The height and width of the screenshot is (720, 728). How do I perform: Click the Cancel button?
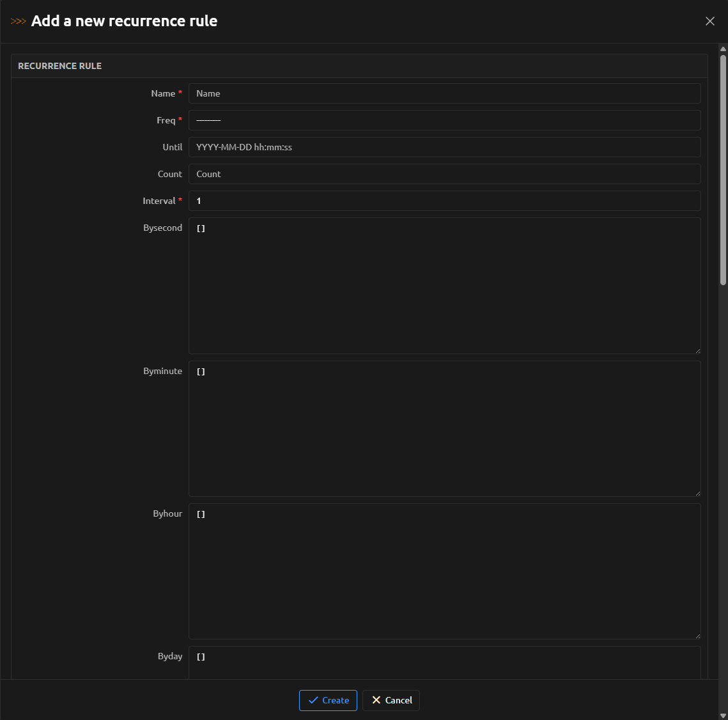click(391, 700)
